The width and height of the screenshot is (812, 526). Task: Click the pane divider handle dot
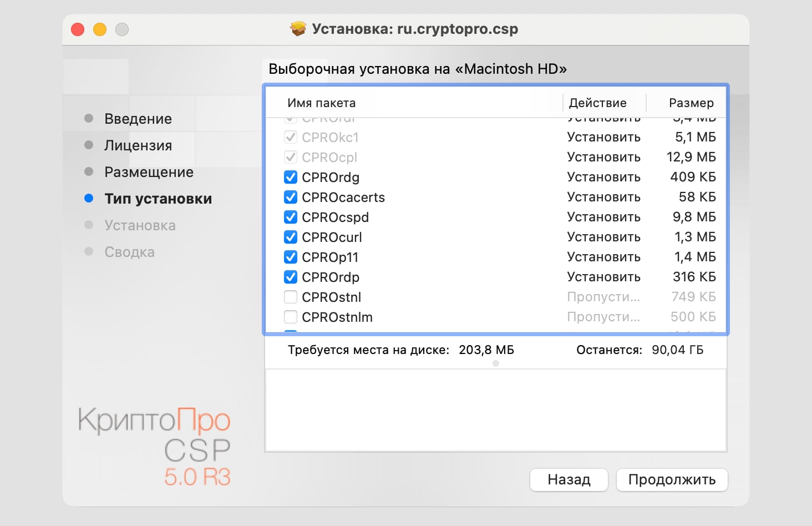[x=496, y=363]
